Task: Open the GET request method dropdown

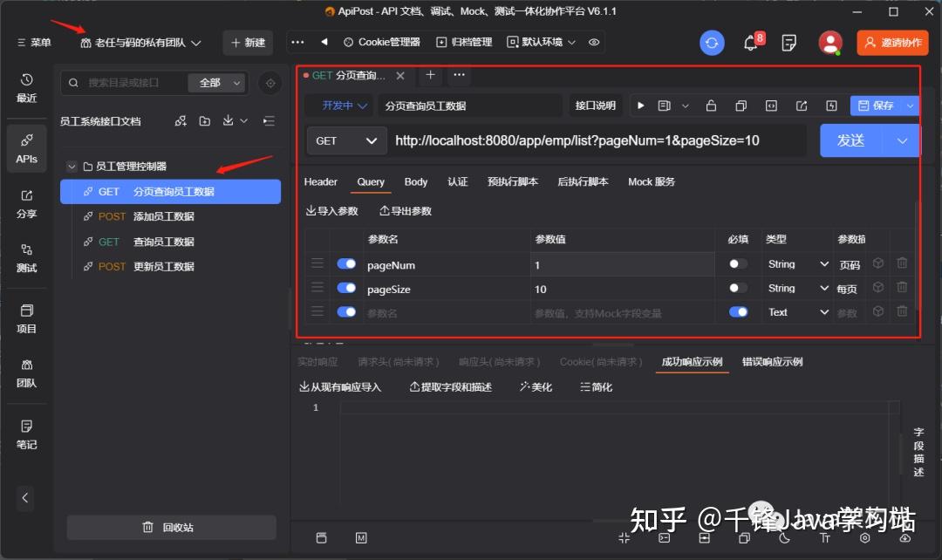Action: [345, 140]
